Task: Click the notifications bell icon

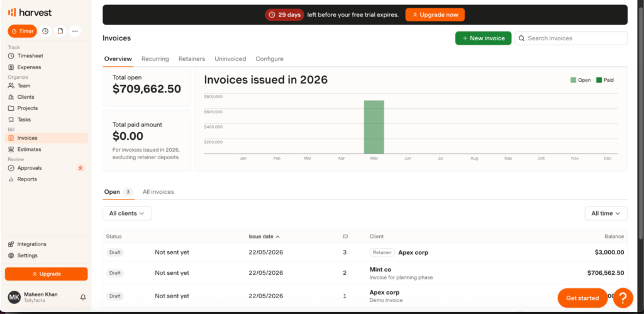Action: [83, 297]
